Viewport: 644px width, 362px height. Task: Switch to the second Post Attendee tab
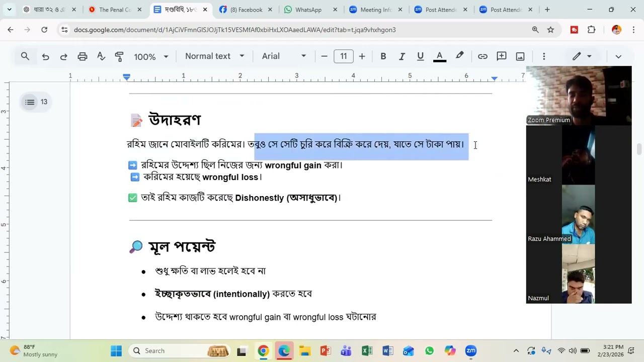click(x=505, y=10)
